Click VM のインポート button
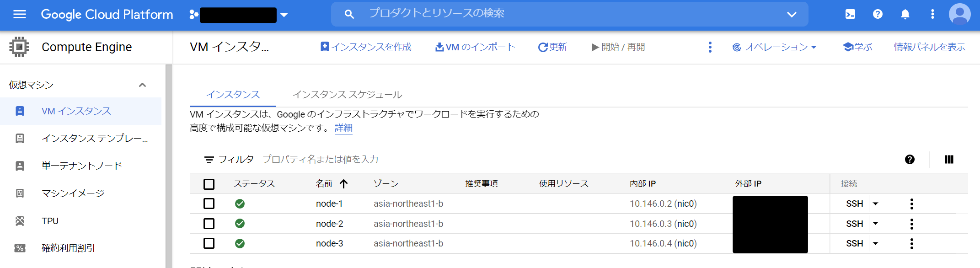Viewport: 980px width, 268px height. [475, 47]
